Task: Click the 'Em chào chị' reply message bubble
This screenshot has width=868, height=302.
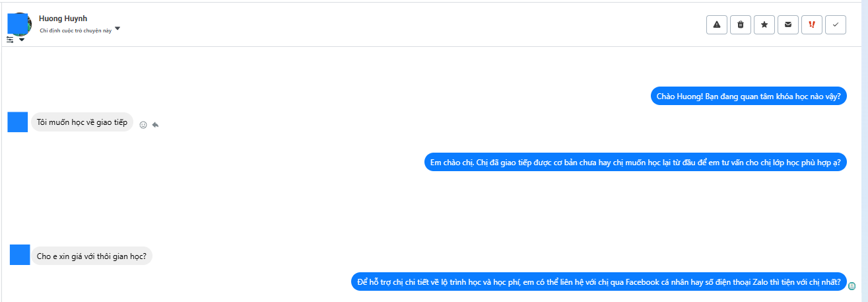Action: tap(634, 162)
